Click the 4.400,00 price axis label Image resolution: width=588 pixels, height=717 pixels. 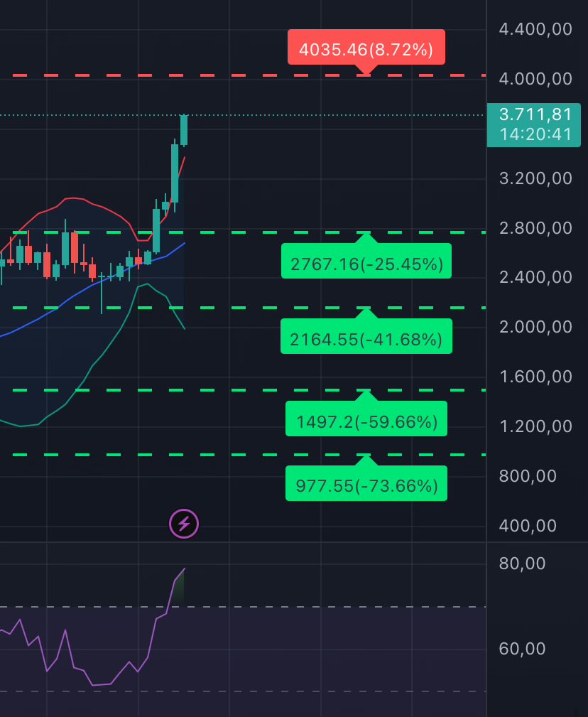[x=535, y=29]
